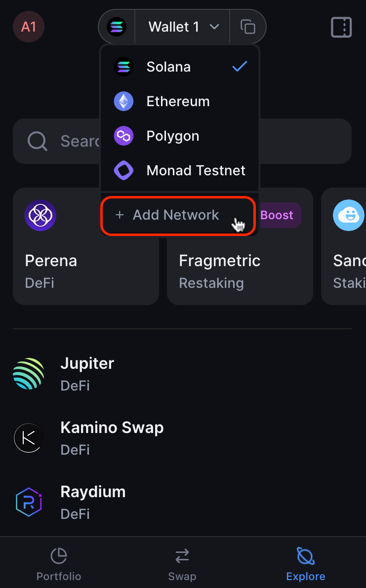Screen dimensions: 366x588
Task: Click the Jupiter app icon
Action: [28, 374]
